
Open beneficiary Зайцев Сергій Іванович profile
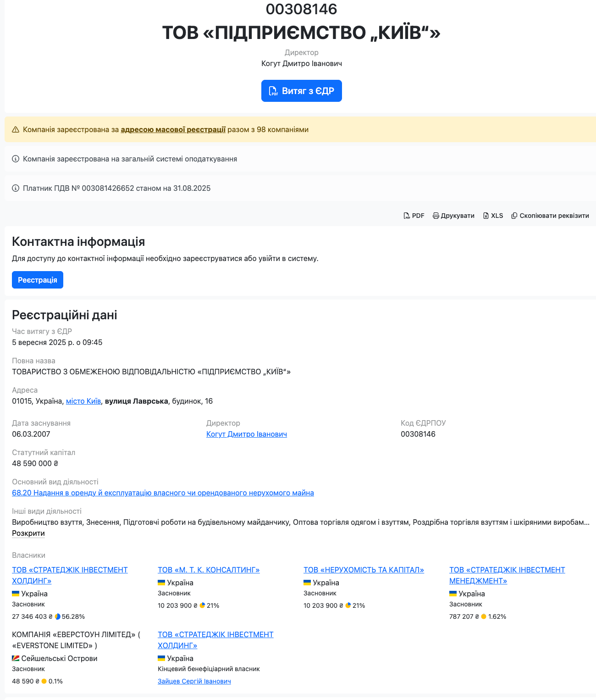coord(194,681)
